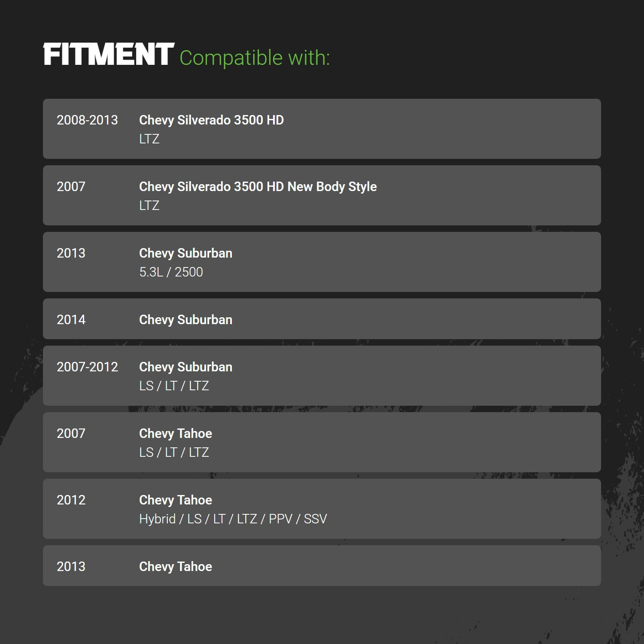The image size is (644, 644).
Task: Click the 5.3L / 2500 trim text
Action: coord(171,272)
